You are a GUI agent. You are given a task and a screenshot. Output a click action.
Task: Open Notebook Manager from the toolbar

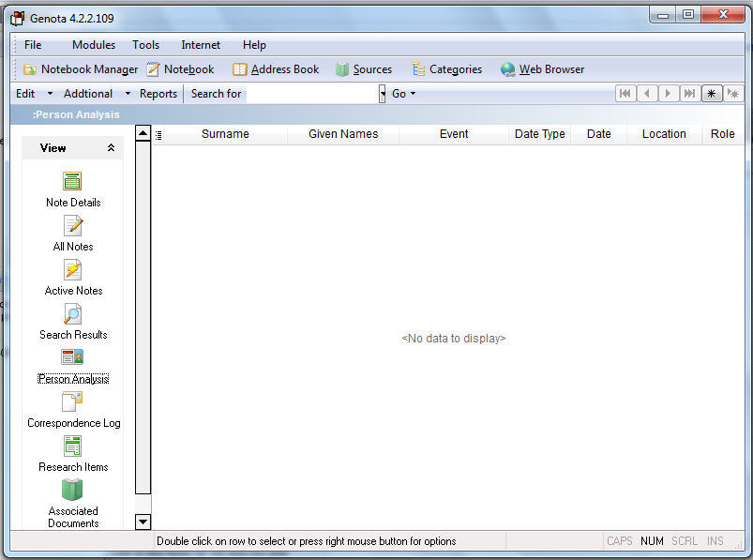[81, 69]
